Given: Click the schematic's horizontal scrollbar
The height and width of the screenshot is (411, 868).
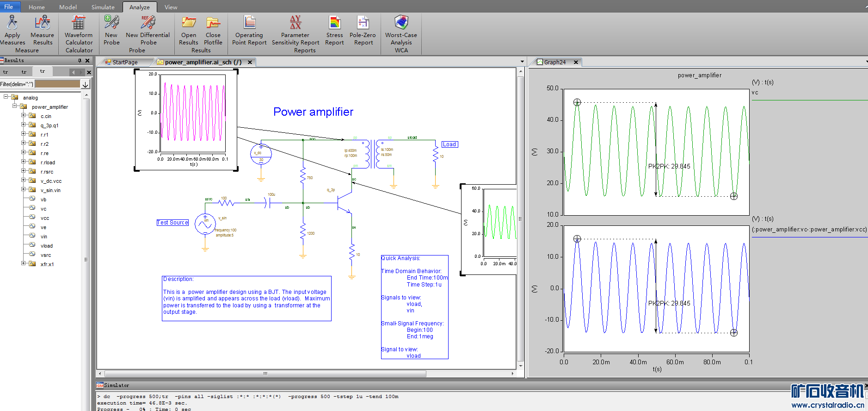Looking at the screenshot, I should coord(265,374).
